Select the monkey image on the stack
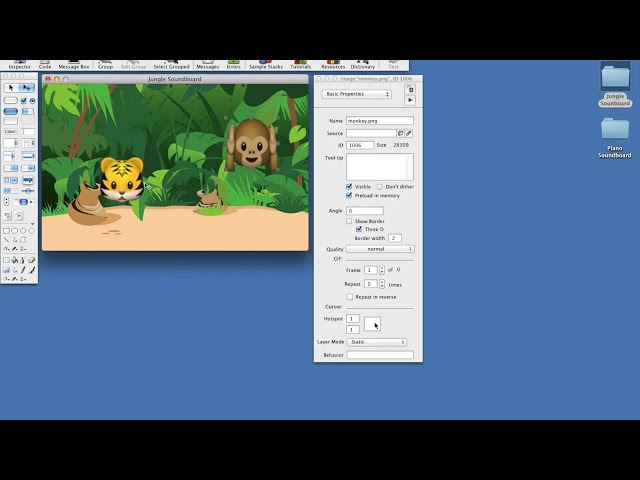Image resolution: width=640 pixels, height=480 pixels. click(x=252, y=144)
